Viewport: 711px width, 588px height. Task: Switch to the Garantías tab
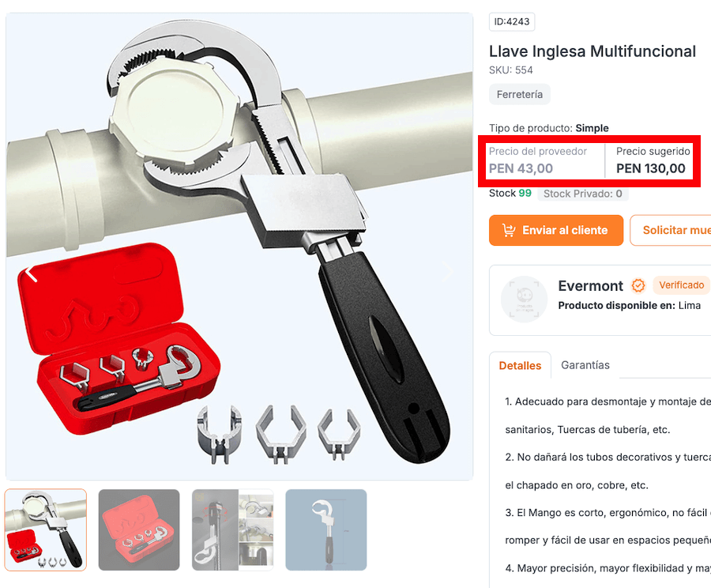(585, 365)
